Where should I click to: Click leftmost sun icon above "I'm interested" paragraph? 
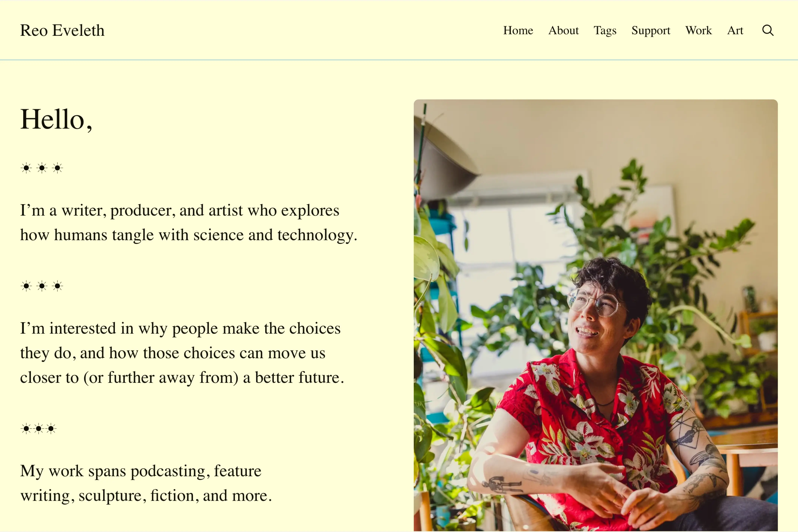point(26,286)
